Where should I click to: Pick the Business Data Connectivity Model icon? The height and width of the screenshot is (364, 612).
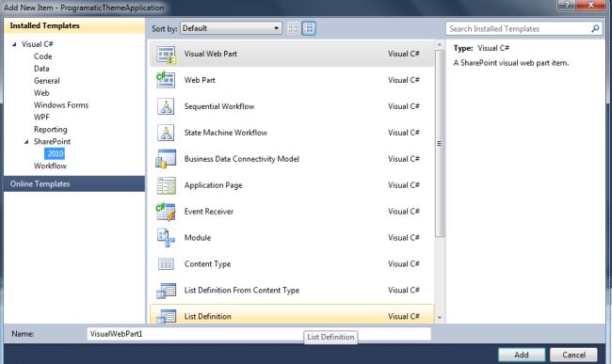tap(166, 159)
